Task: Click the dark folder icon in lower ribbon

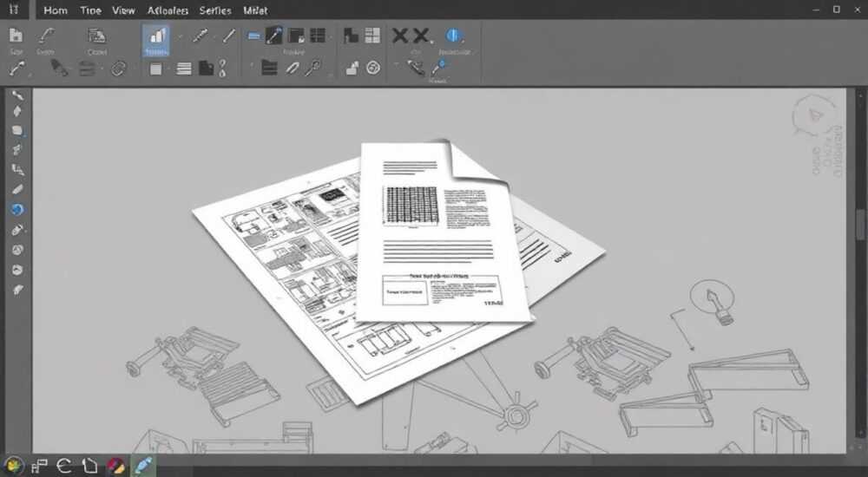Action: [x=269, y=68]
